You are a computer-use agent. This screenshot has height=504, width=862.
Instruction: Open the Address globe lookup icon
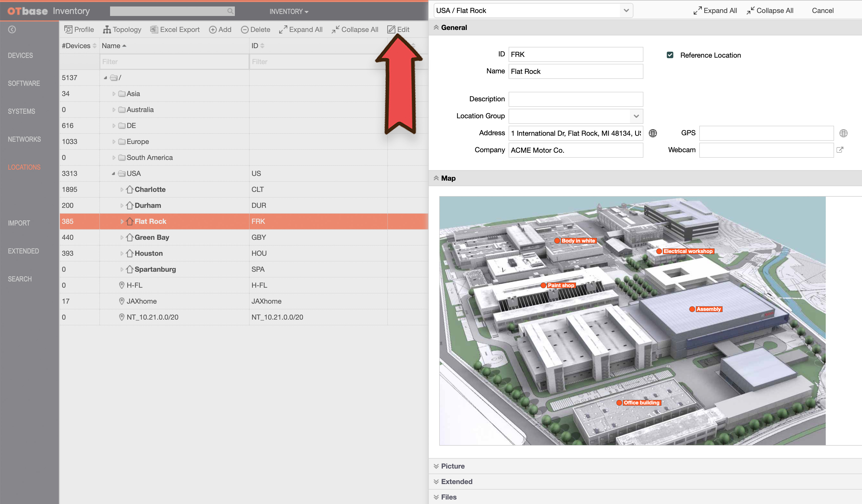(653, 133)
